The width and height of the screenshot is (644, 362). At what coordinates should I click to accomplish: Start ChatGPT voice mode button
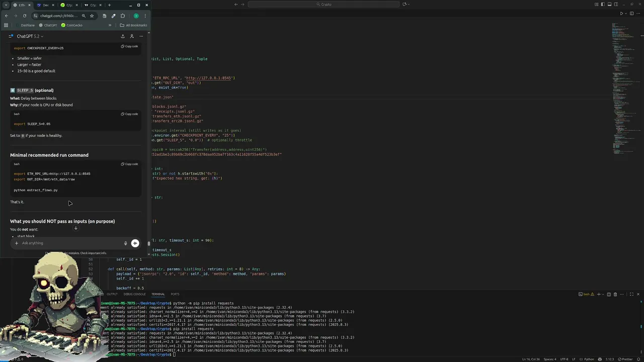pyautogui.click(x=135, y=243)
